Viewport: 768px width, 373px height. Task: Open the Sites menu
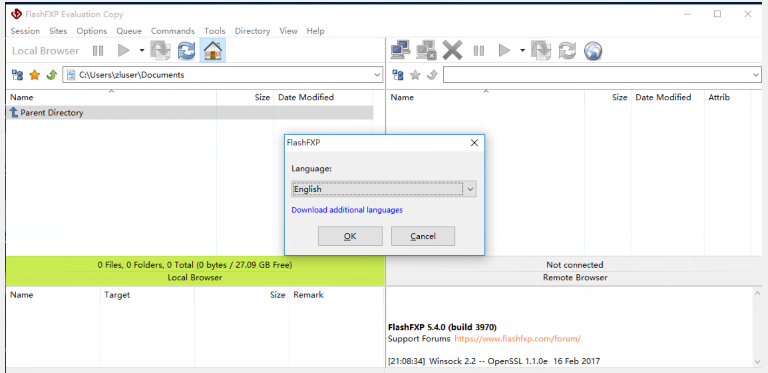58,31
